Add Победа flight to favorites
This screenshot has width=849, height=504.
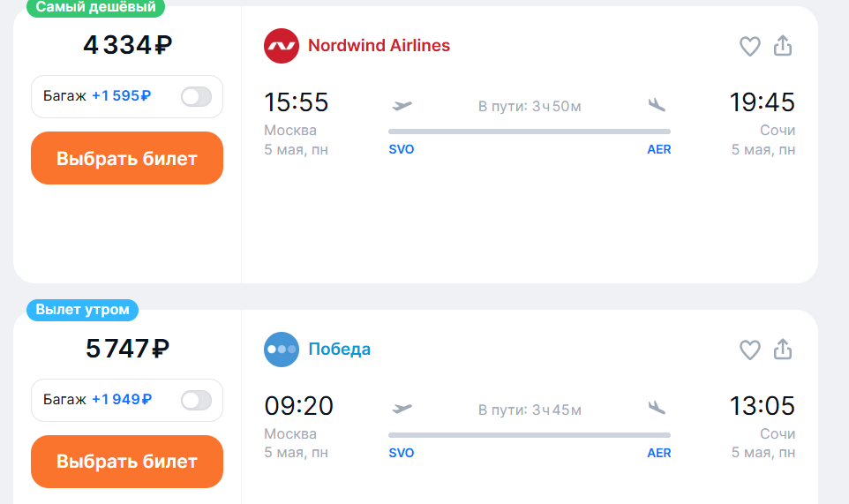750,350
